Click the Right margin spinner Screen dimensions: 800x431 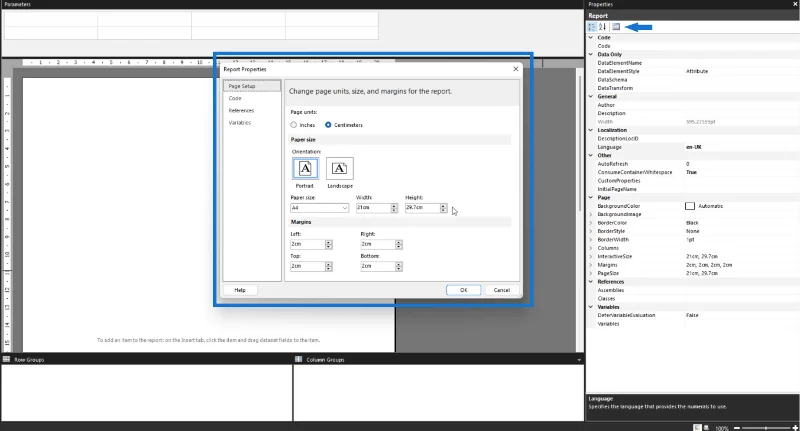pyautogui.click(x=399, y=244)
